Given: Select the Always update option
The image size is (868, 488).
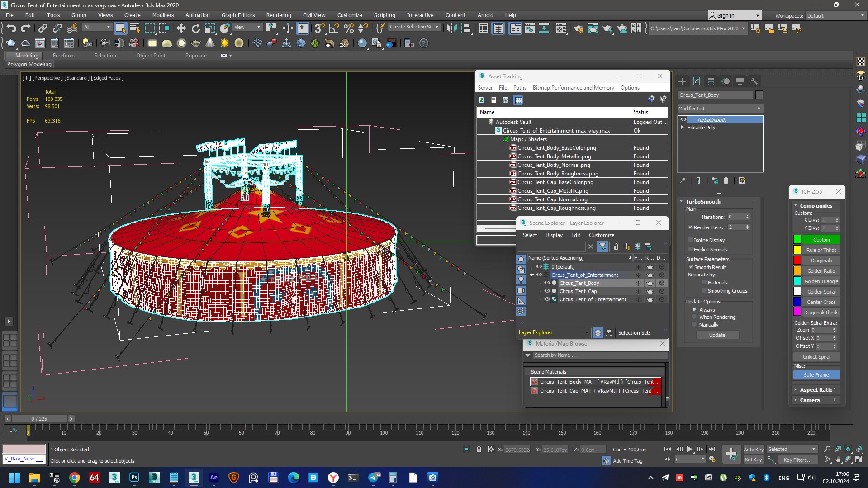Looking at the screenshot, I should click(x=694, y=310).
